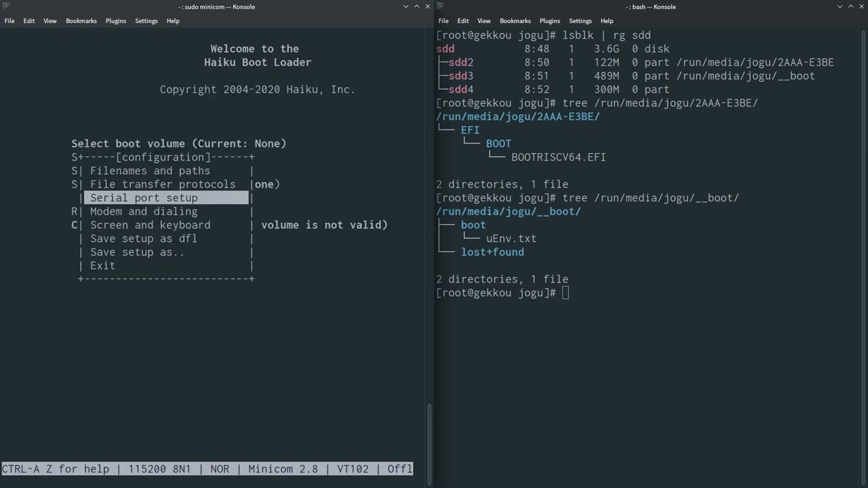
Task: Open File menu in minicom Konsole window
Action: pos(9,21)
